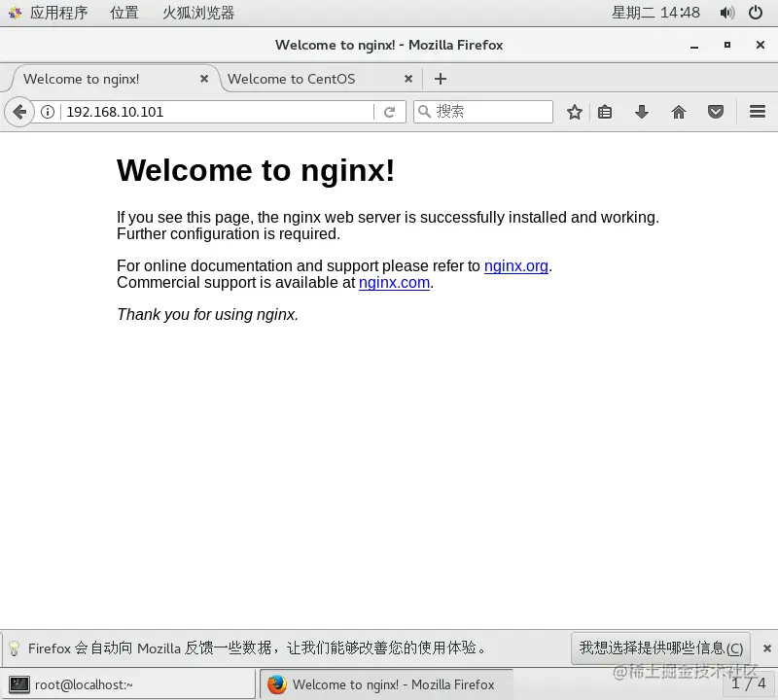Go back with the back arrow button
The image size is (778, 700).
(x=19, y=112)
